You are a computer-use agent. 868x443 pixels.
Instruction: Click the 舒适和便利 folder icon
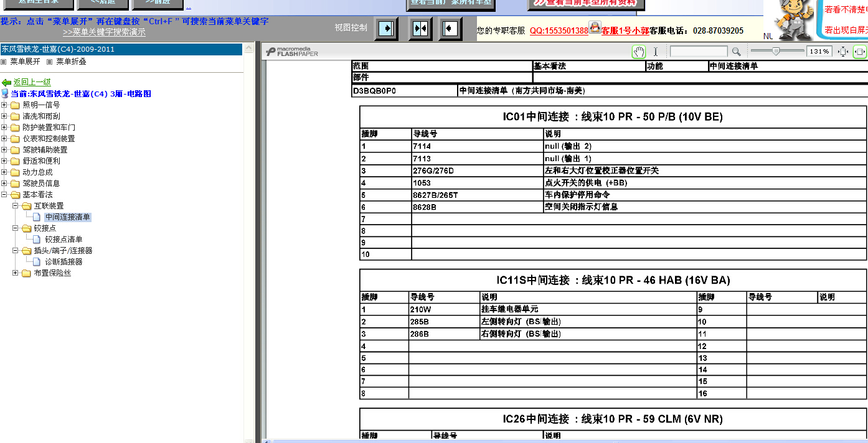pyautogui.click(x=16, y=161)
